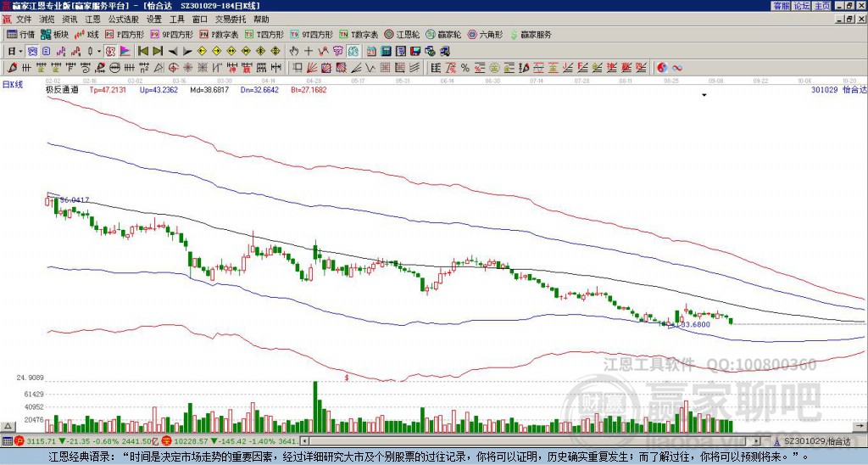868x465 pixels.
Task: Open the P数字表 tool
Action: (x=220, y=34)
